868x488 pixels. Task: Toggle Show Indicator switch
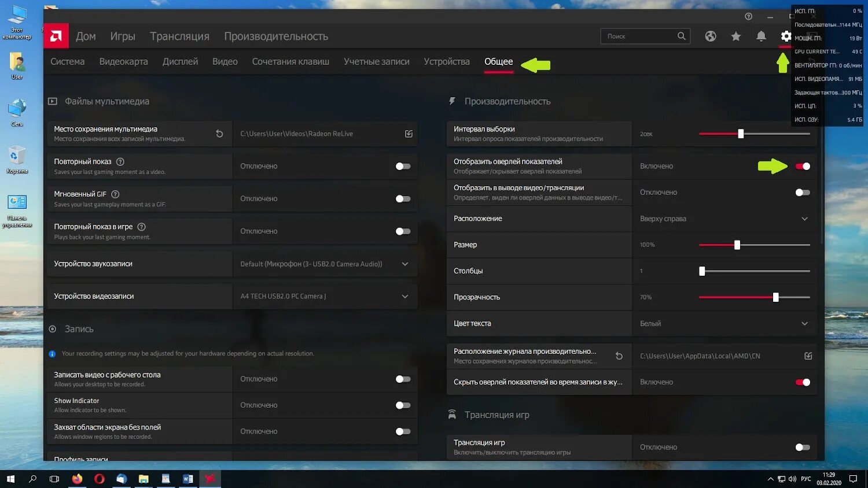pos(403,405)
